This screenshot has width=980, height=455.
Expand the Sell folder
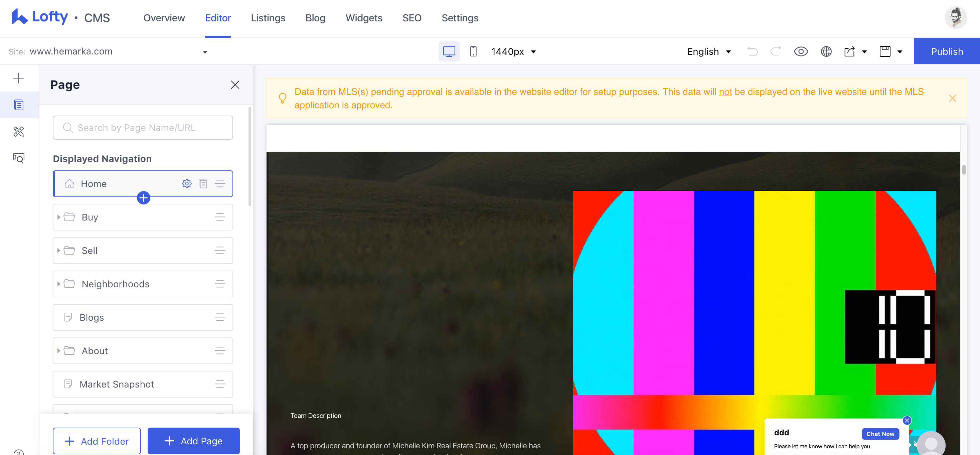[58, 250]
